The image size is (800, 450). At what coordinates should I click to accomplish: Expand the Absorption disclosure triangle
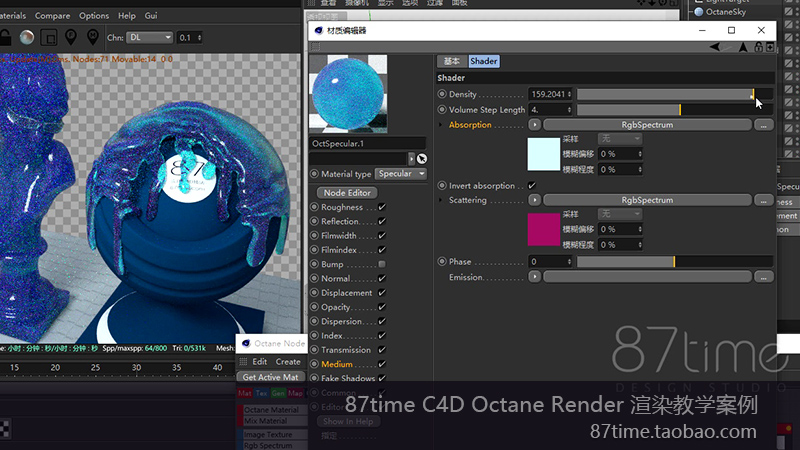[441, 125]
